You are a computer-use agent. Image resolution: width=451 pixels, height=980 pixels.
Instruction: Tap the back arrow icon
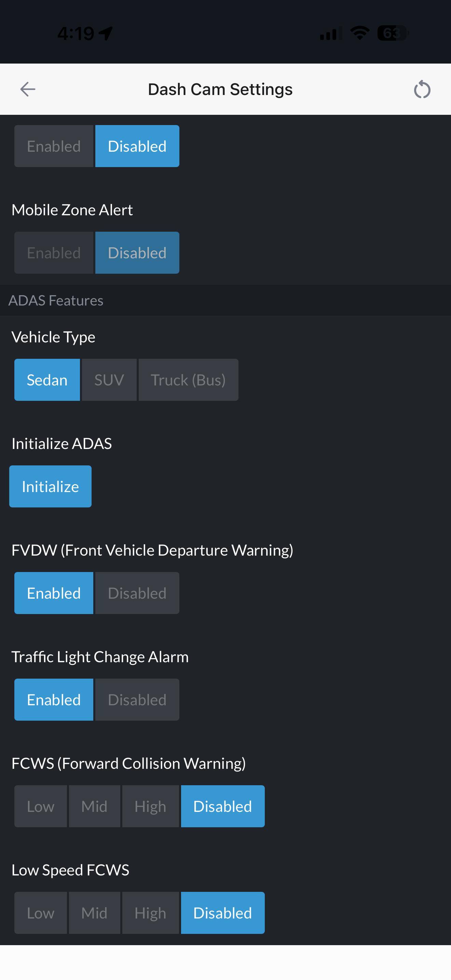click(28, 90)
